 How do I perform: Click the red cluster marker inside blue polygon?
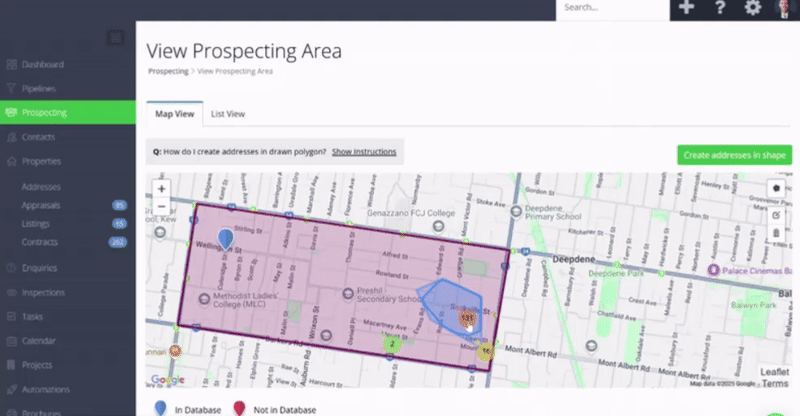[x=466, y=319]
